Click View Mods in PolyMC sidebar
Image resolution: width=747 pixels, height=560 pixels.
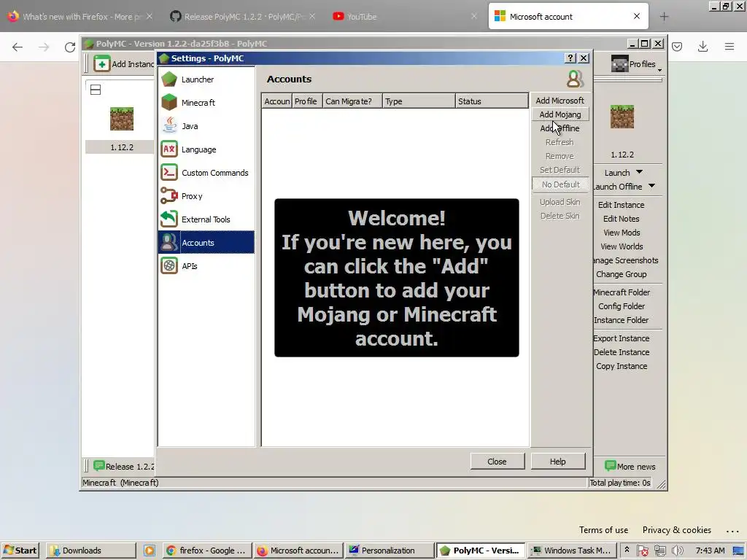tap(622, 233)
